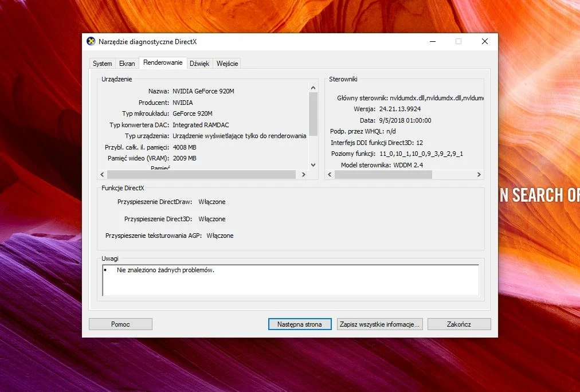The image size is (580, 392).
Task: Click the Główny sterownik nvldumdx.dll value
Action: 437,98
